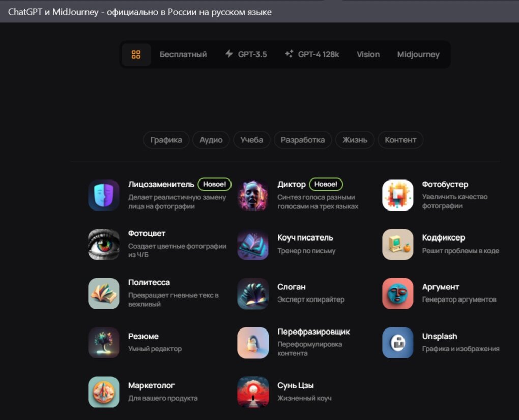Click the "Создает цветные фотографии из Ч/Б" description

pyautogui.click(x=177, y=250)
